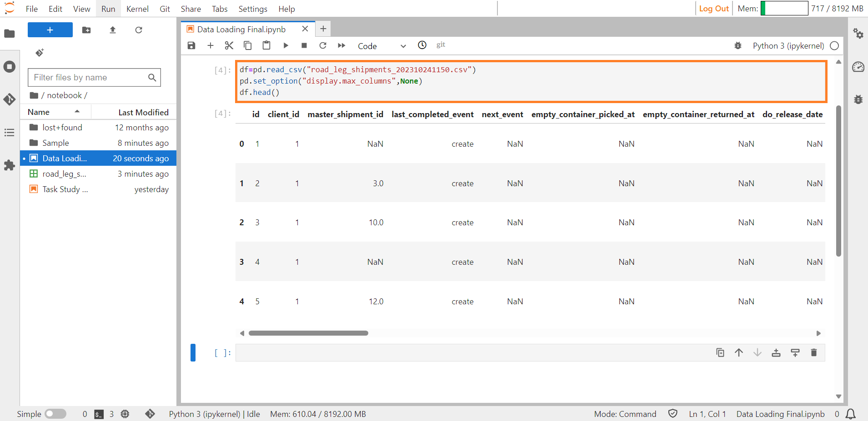Sort files by the Name column arrow
Viewport: 868px width, 421px height.
point(77,111)
